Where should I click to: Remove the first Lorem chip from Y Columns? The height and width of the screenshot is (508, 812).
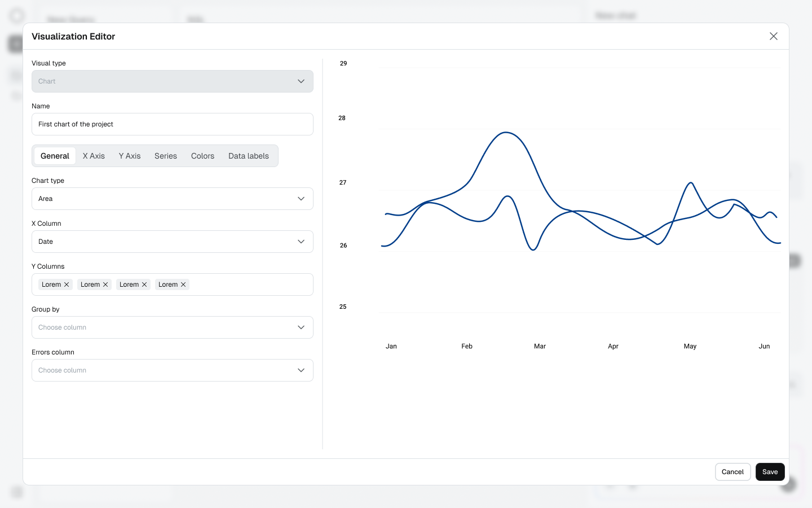click(67, 284)
